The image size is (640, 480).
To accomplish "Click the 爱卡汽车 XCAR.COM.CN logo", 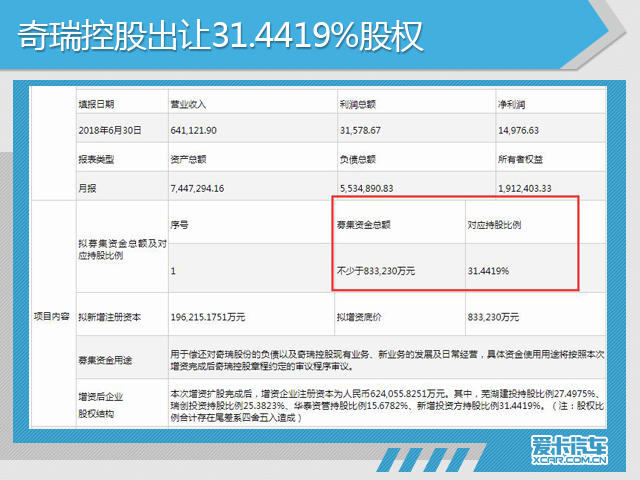I will coord(569,450).
